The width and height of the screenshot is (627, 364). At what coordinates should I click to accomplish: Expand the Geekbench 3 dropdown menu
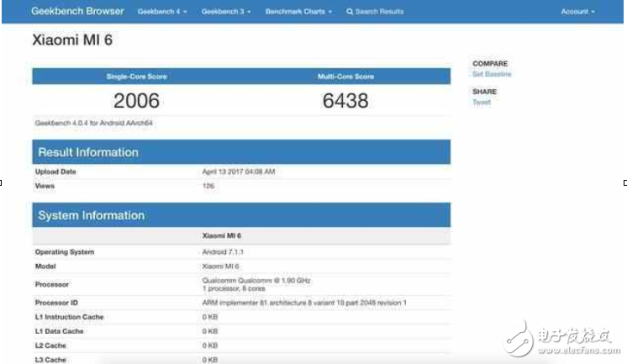225,12
